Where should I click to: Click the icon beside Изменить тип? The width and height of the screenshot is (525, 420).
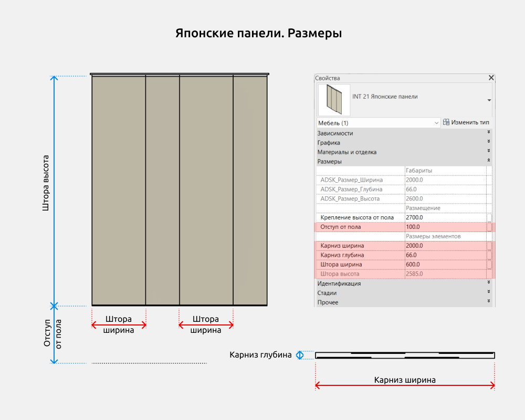[446, 122]
